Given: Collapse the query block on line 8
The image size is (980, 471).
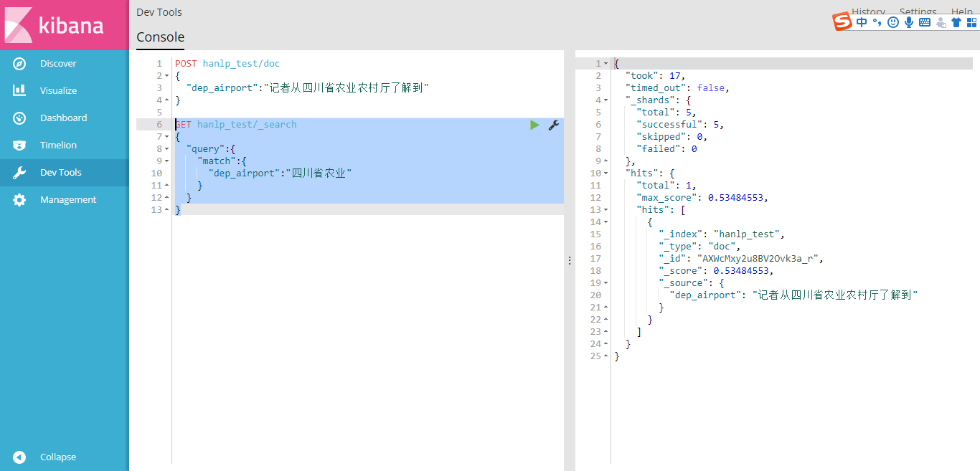Looking at the screenshot, I should pyautogui.click(x=166, y=148).
